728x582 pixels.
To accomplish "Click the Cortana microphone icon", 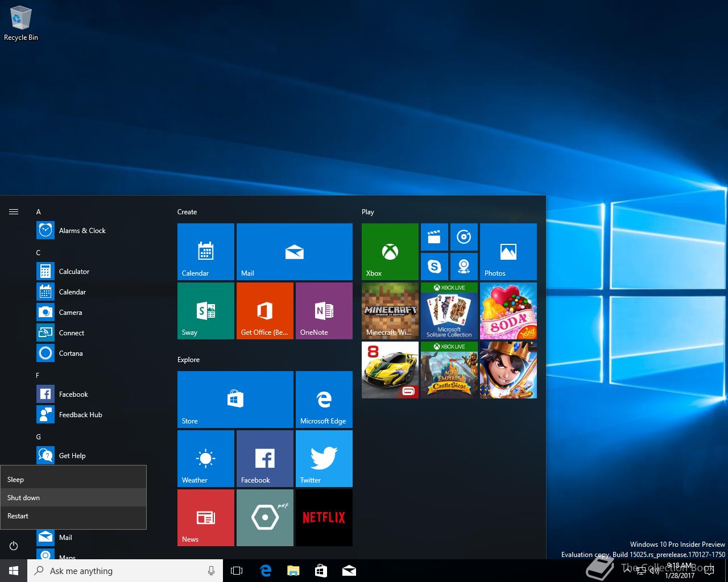I will [x=211, y=571].
